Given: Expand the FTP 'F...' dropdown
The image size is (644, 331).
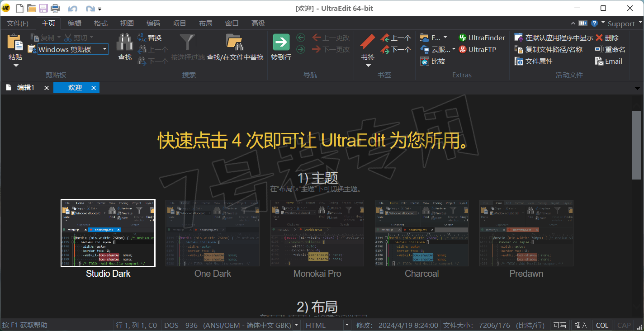Looking at the screenshot, I should (x=445, y=38).
